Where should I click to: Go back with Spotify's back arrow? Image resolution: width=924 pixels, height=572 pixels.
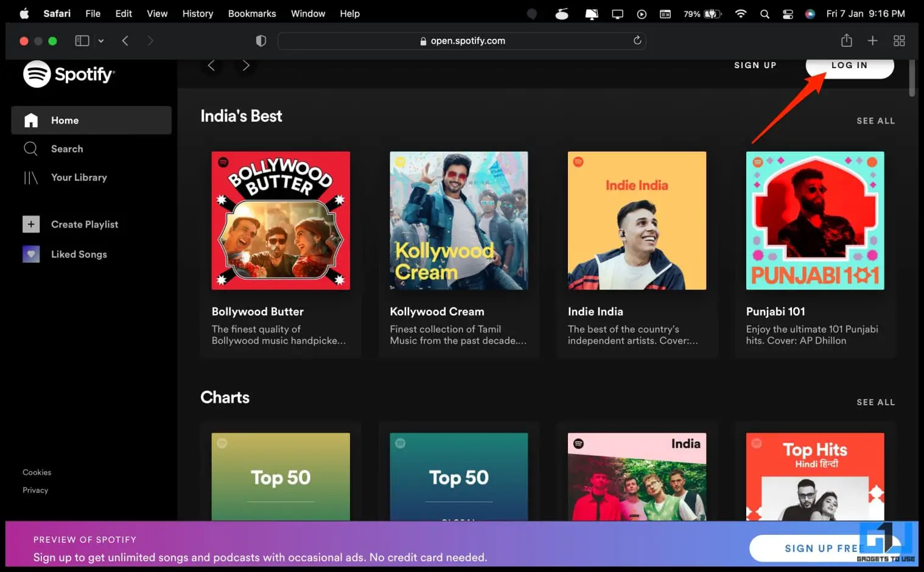coord(211,66)
